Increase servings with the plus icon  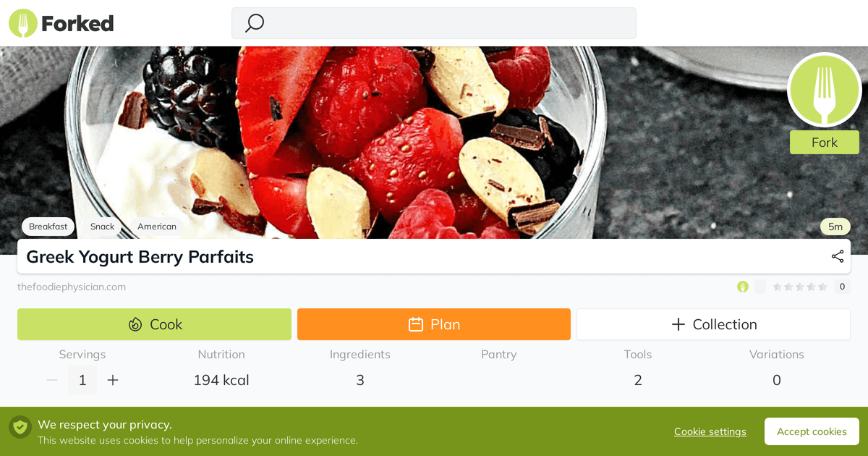113,380
